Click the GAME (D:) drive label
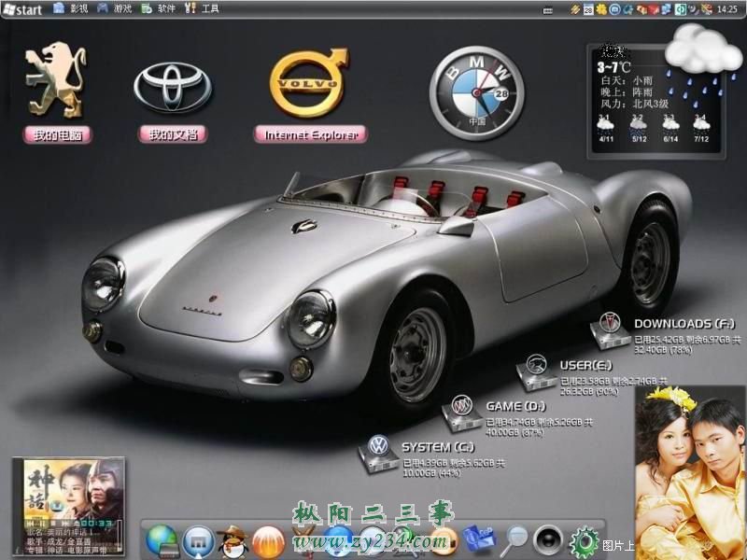This screenshot has width=747, height=560. pos(516,406)
